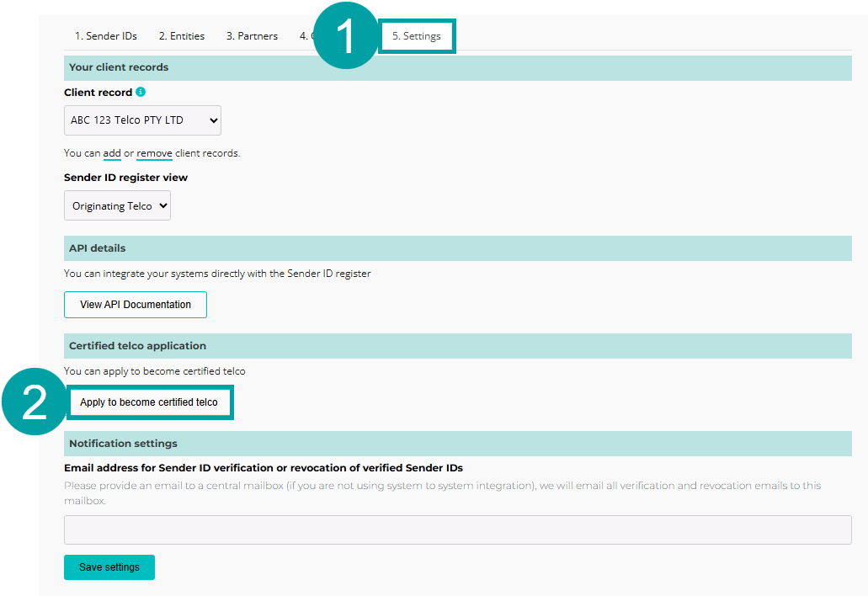Click the email notification input field
The width and height of the screenshot is (868, 596).
[x=458, y=529]
